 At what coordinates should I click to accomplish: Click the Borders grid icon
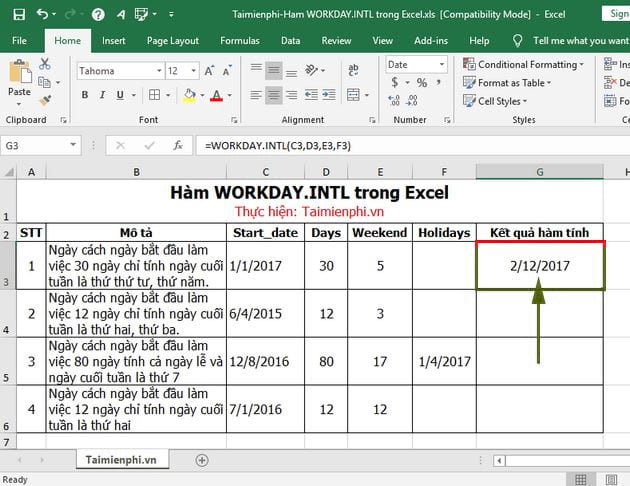pyautogui.click(x=154, y=95)
